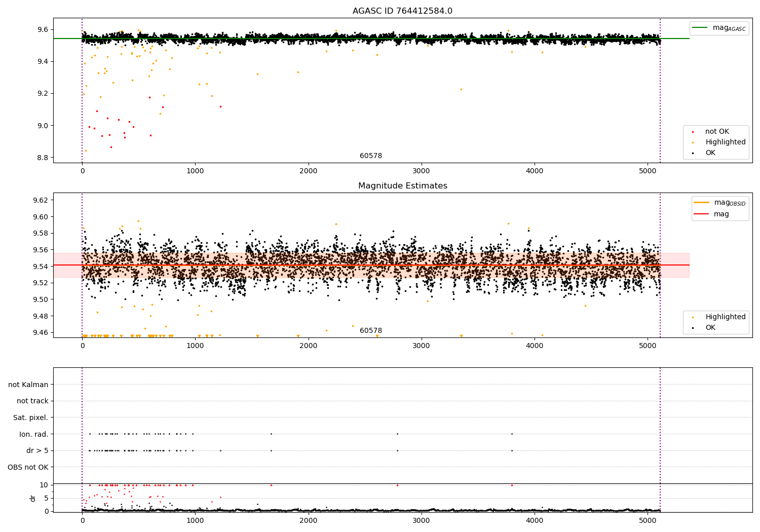Click the 'not OK' red legend marker
Image resolution: width=760 pixels, height=532 pixels.
pyautogui.click(x=693, y=132)
